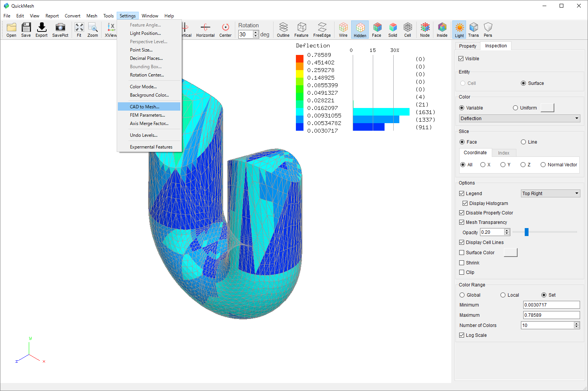Viewport: 588px width, 391px height.
Task: Toggle the Pers perspective icon
Action: (x=488, y=30)
